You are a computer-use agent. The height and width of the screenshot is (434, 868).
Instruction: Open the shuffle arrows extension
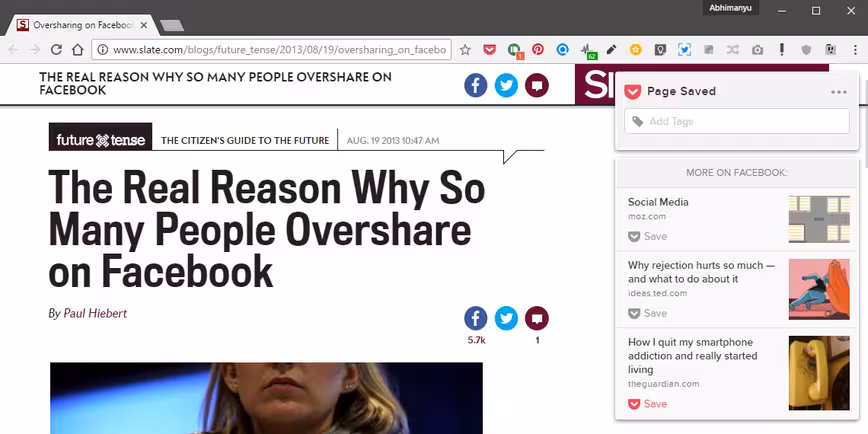point(733,50)
